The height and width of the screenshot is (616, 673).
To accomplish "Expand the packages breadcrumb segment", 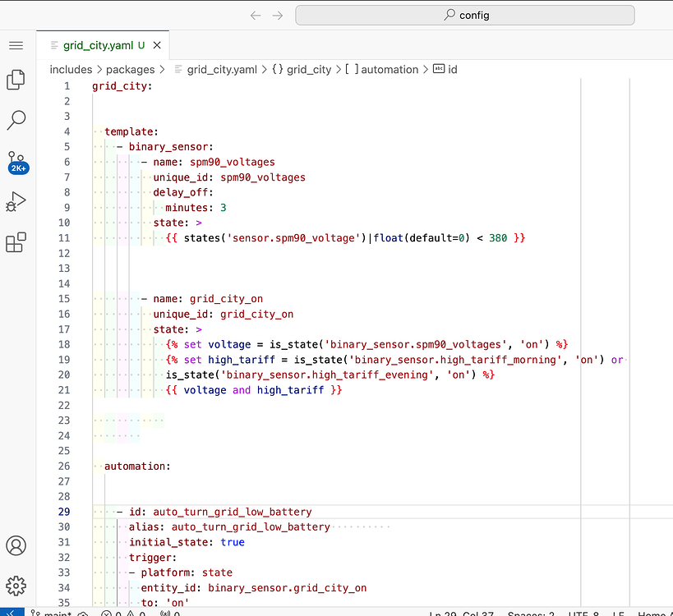I will [x=129, y=70].
